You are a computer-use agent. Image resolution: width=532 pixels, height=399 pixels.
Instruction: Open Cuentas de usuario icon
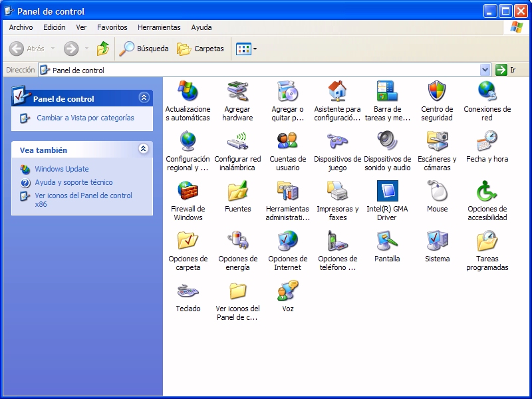click(x=287, y=141)
